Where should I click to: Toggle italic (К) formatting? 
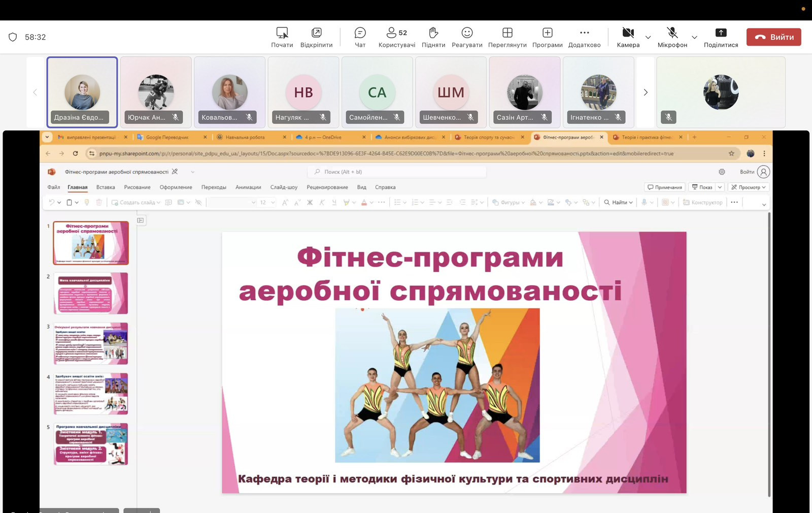pos(322,202)
